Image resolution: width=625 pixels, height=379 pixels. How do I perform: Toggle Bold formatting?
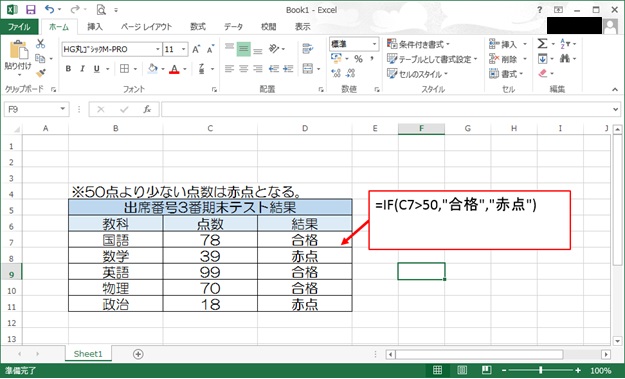click(68, 69)
